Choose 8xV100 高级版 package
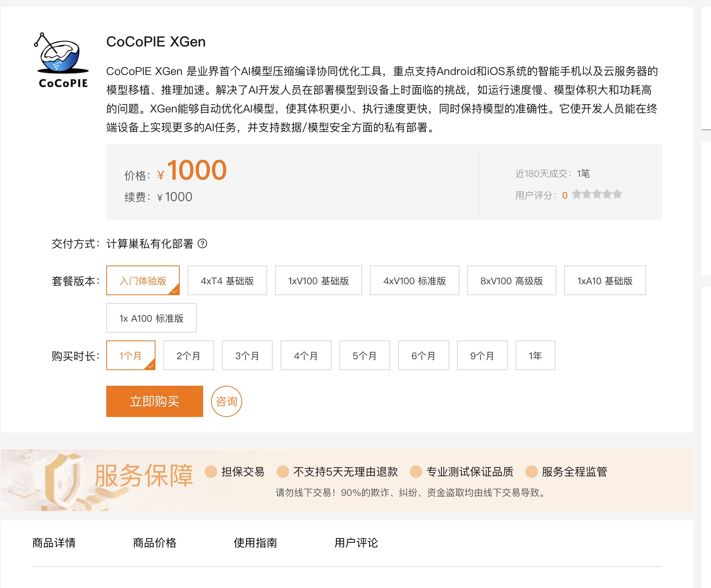Viewport: 711px width, 588px height. tap(511, 280)
